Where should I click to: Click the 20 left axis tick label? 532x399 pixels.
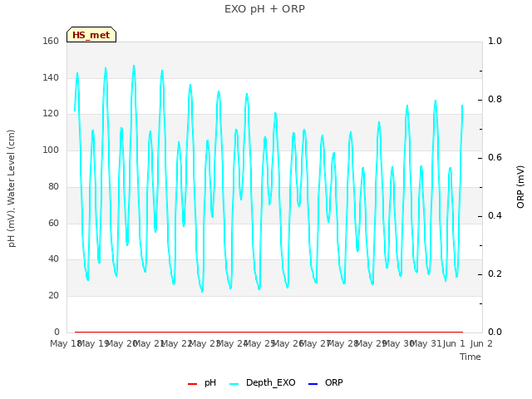point(53,296)
